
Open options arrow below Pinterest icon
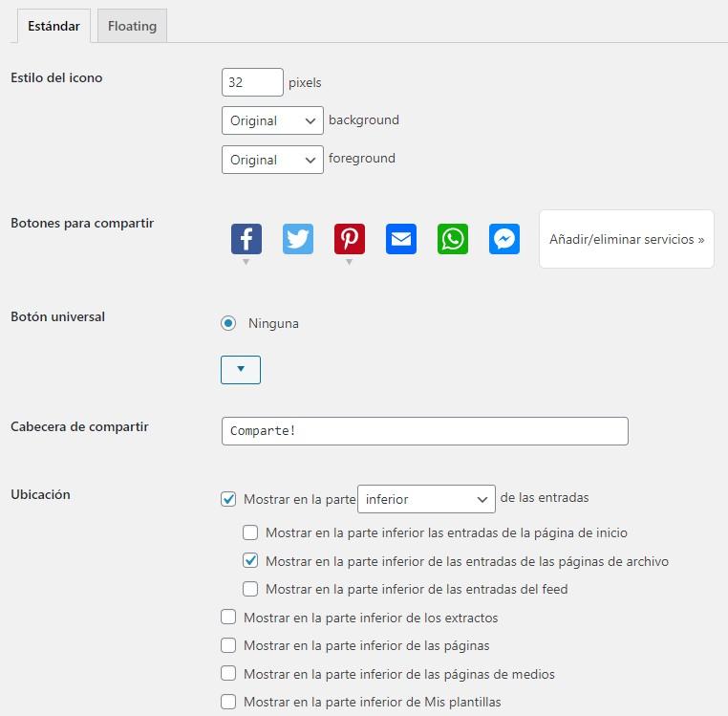tap(350, 262)
